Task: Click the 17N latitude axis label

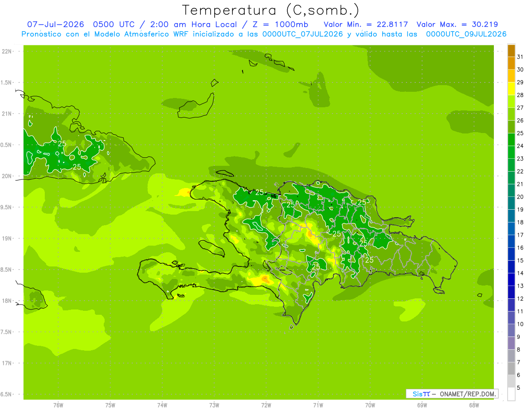Action: point(7,363)
